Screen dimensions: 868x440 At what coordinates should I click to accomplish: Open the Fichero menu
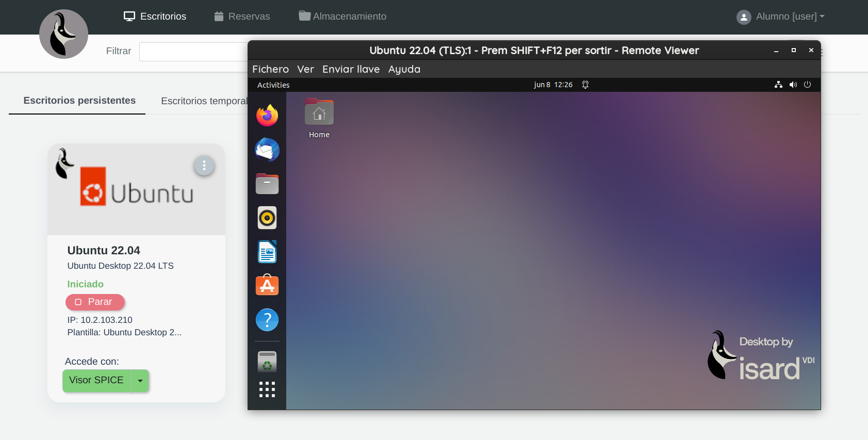270,69
